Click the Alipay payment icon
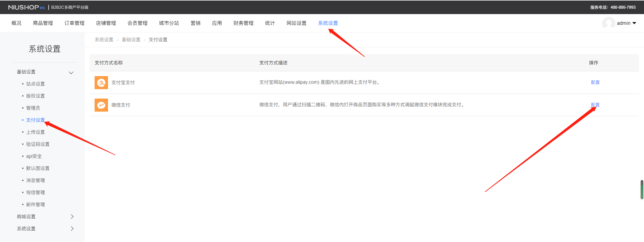The width and height of the screenshot is (644, 242). [101, 82]
